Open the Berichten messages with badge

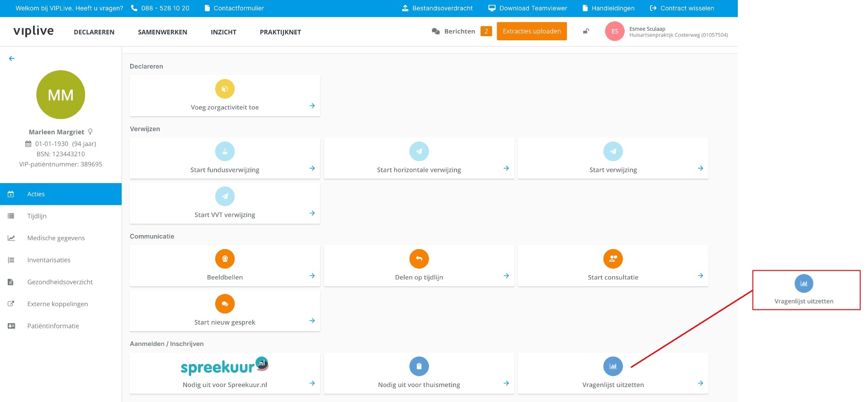click(x=460, y=31)
